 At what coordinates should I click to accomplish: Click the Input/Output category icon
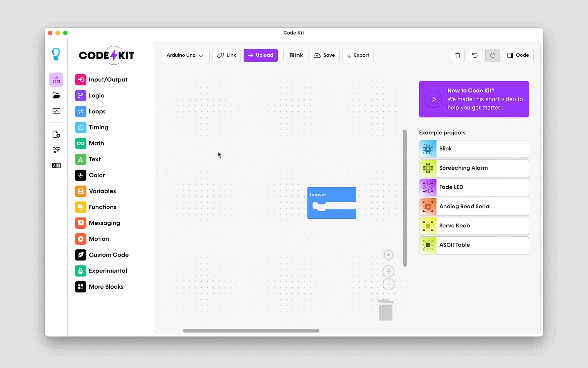(x=81, y=80)
